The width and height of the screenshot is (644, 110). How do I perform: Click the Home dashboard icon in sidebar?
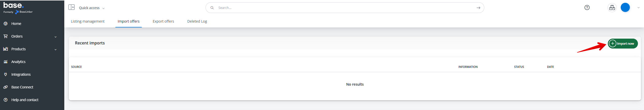[x=6, y=24]
